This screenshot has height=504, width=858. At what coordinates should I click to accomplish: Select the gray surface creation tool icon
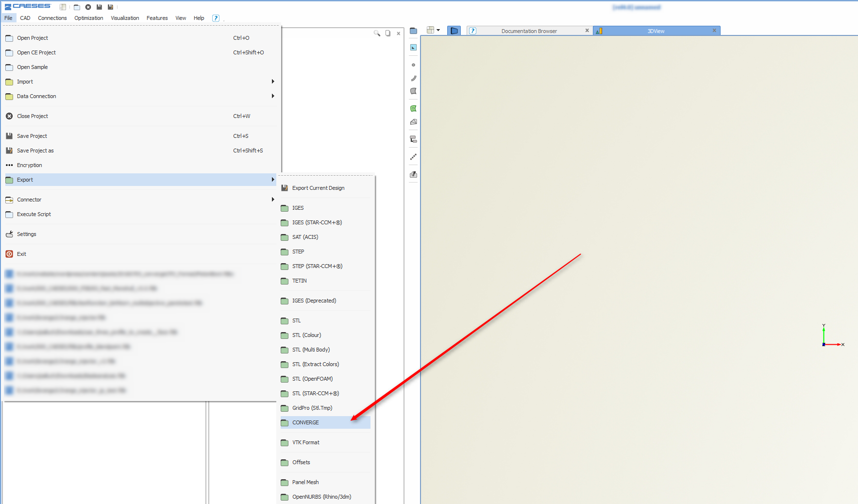coord(413,91)
